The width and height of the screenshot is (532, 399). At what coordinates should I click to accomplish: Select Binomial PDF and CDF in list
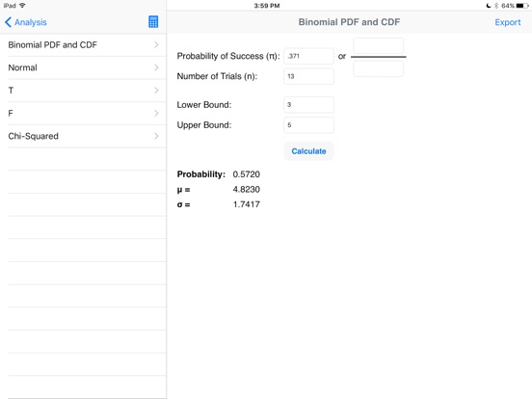point(83,44)
